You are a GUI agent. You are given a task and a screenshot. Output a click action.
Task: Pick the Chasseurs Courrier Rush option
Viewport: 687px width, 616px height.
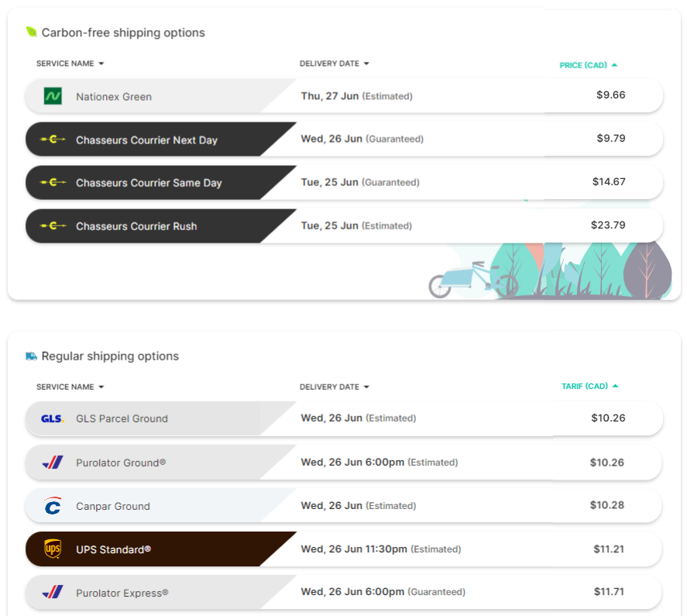(344, 225)
